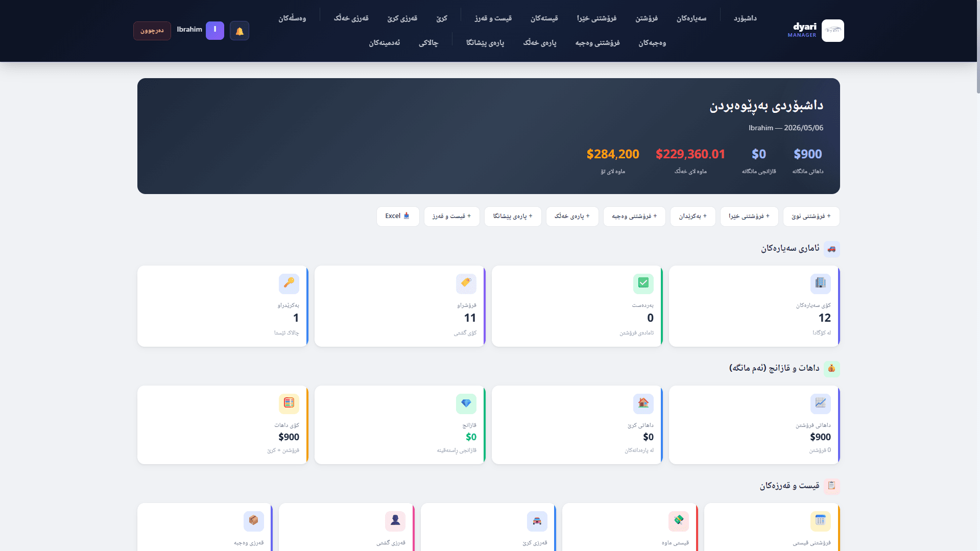The height and width of the screenshot is (551, 980).
Task: Click the + پارەی پێشانگا quick action button
Action: click(x=513, y=217)
